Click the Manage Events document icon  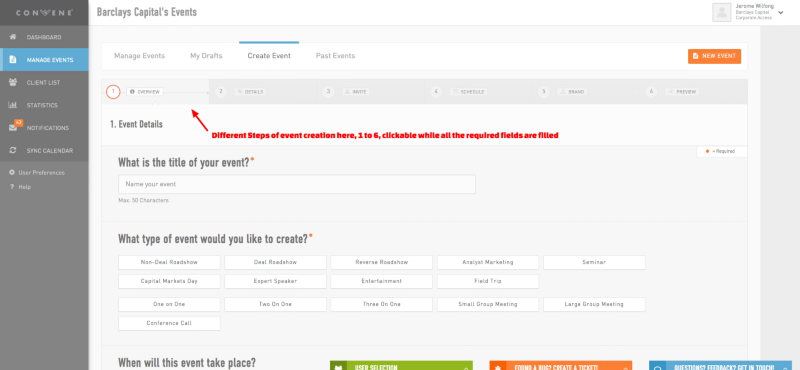click(x=13, y=60)
